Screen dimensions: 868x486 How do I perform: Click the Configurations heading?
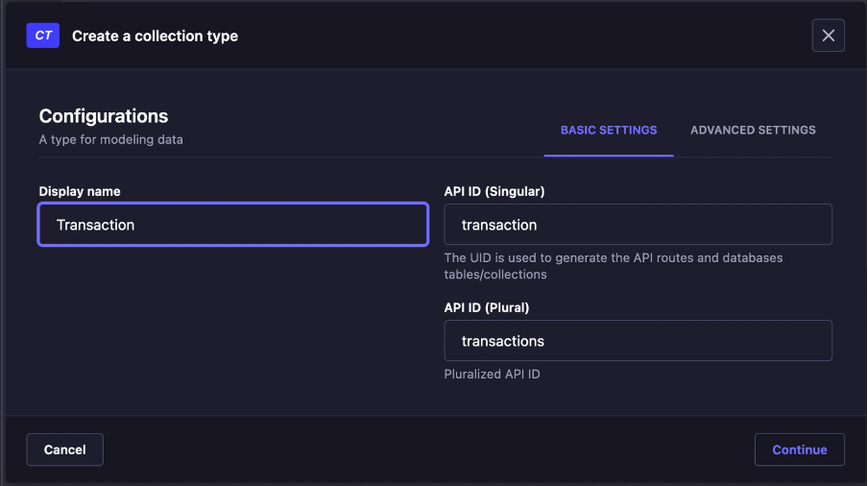click(x=104, y=116)
